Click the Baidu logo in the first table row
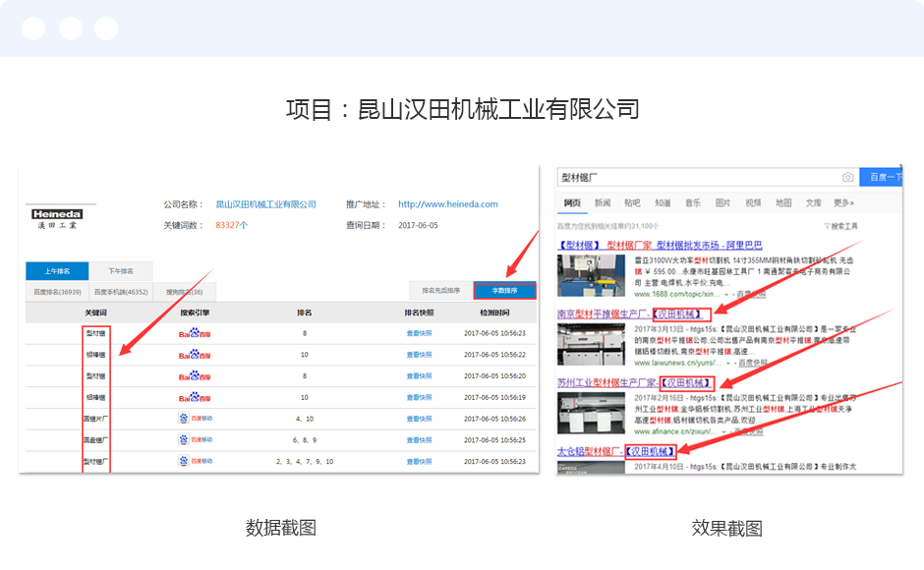 tap(195, 333)
